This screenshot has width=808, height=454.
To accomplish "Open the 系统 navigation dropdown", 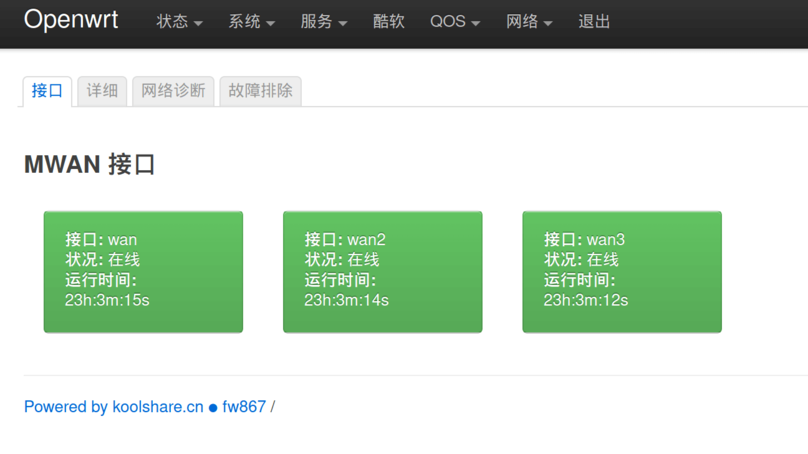I will [x=251, y=22].
